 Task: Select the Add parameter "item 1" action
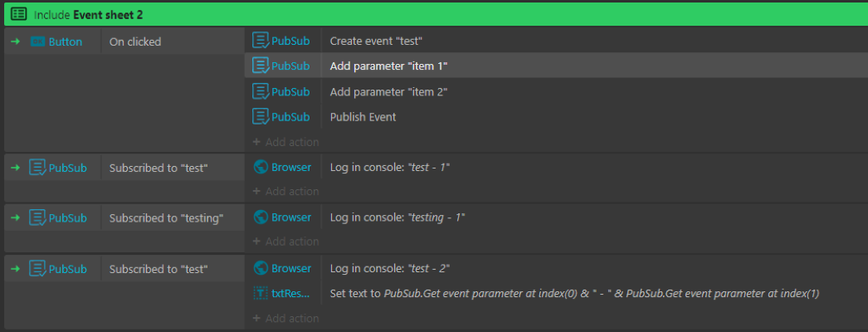389,66
